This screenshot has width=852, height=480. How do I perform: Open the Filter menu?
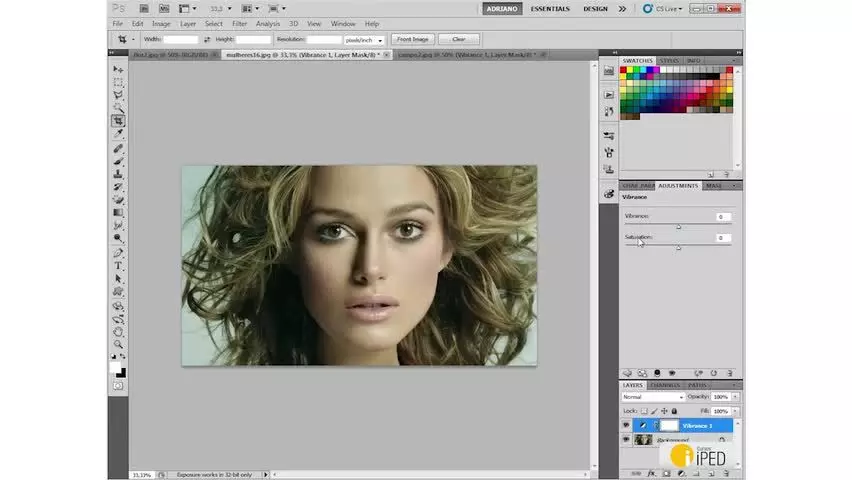pyautogui.click(x=239, y=24)
